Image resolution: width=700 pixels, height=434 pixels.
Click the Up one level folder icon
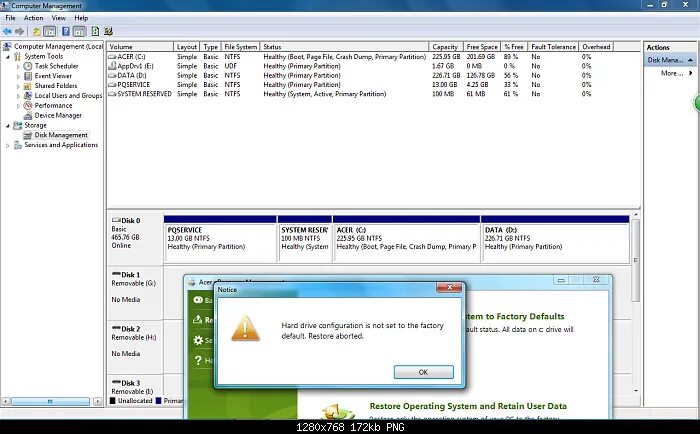[37, 31]
